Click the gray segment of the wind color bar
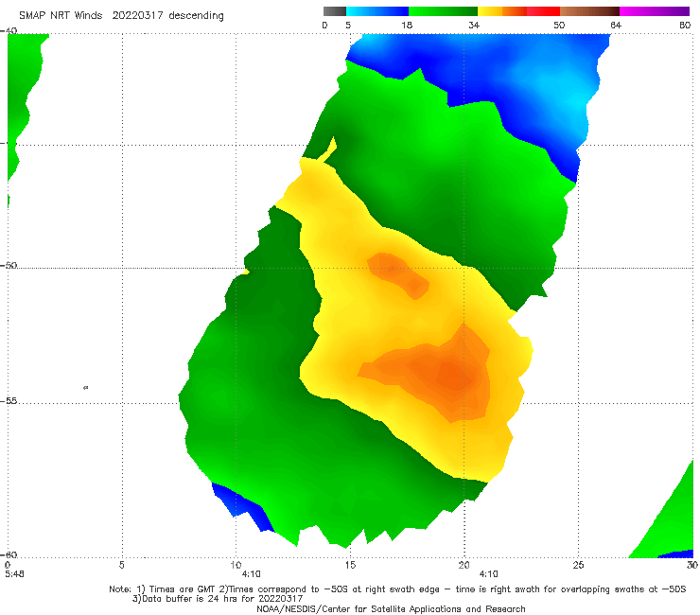The width and height of the screenshot is (700, 615). tap(335, 11)
